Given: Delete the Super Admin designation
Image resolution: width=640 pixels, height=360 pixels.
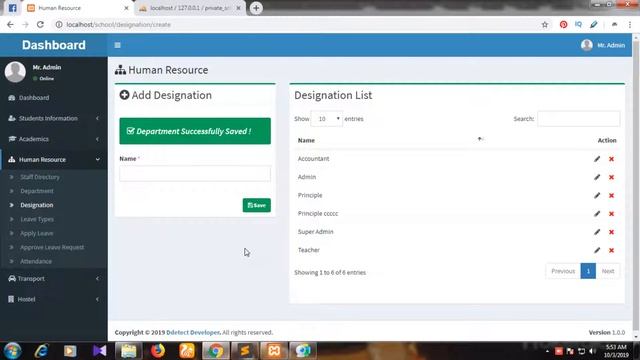Looking at the screenshot, I should pos(611,232).
